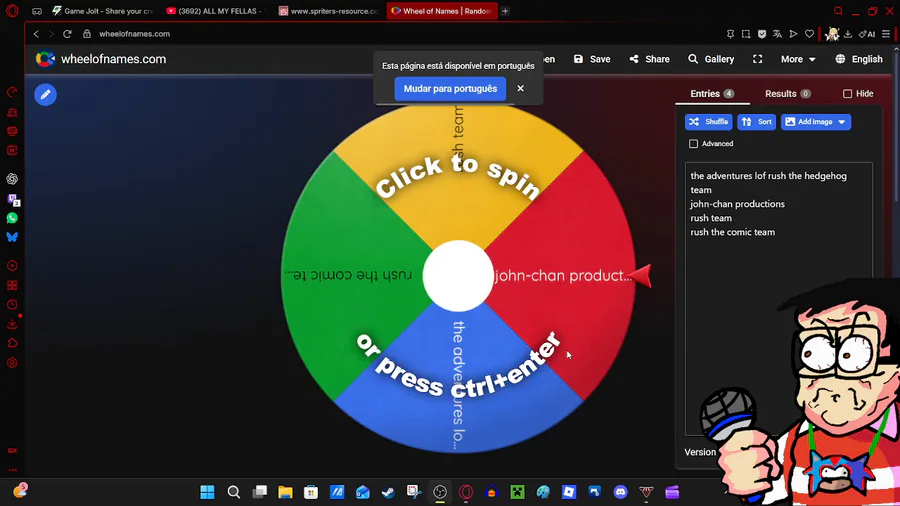This screenshot has width=900, height=506.
Task: Click the Wheel of Names logo icon
Action: click(45, 59)
